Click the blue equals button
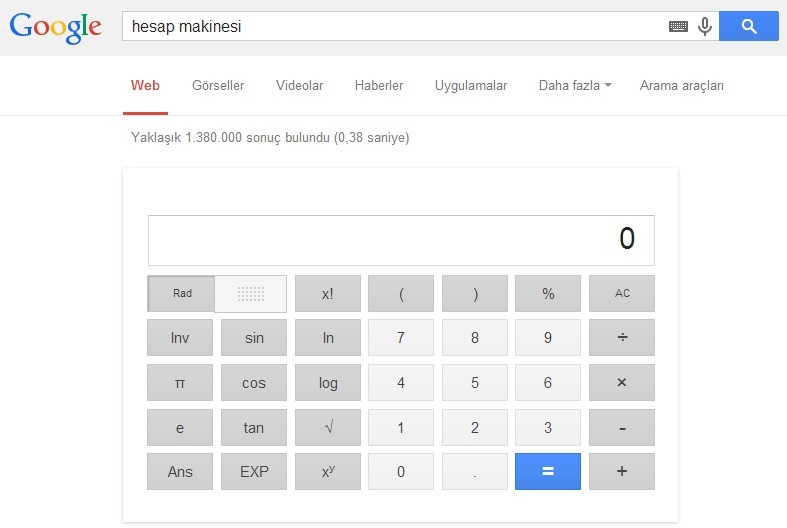Viewport: 787px width, 528px height. [x=548, y=471]
